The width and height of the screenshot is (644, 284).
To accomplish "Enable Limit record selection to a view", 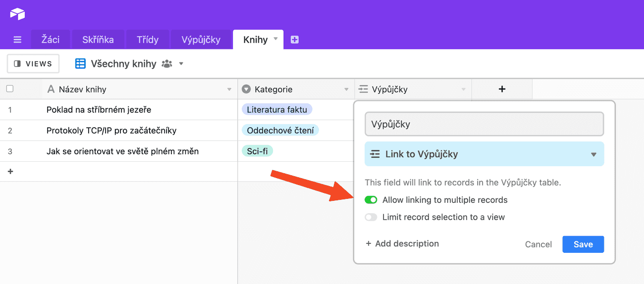I will [x=371, y=217].
